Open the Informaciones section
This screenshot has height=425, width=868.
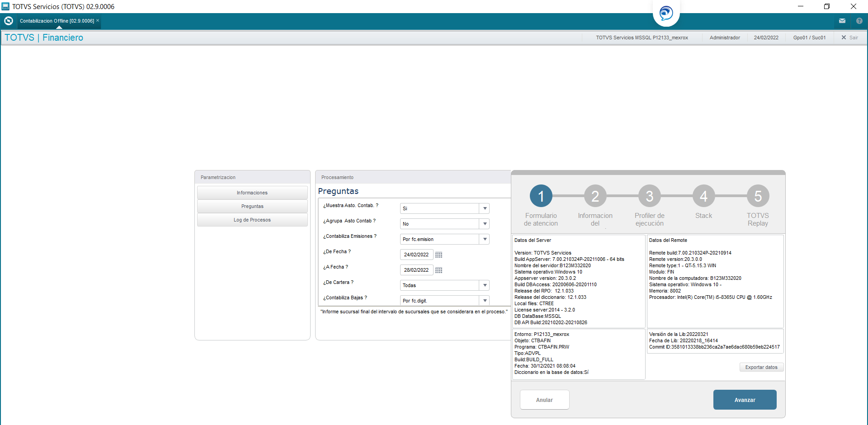coord(252,193)
